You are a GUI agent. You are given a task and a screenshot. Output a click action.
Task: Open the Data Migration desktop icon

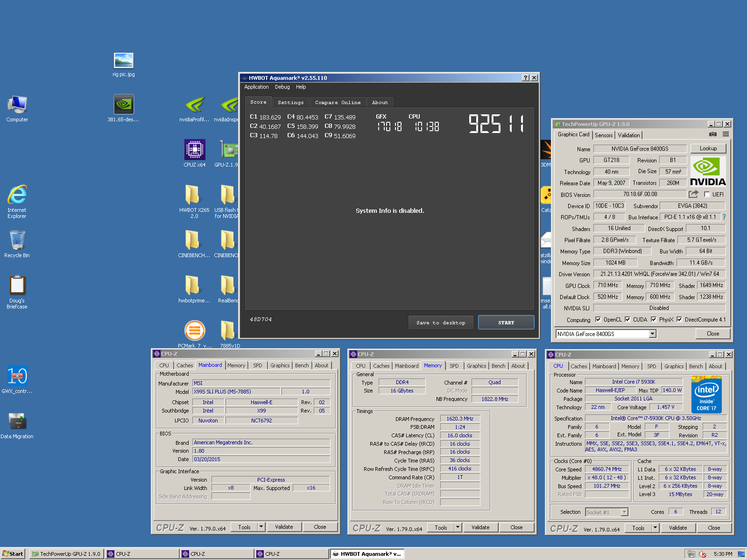coord(17,425)
